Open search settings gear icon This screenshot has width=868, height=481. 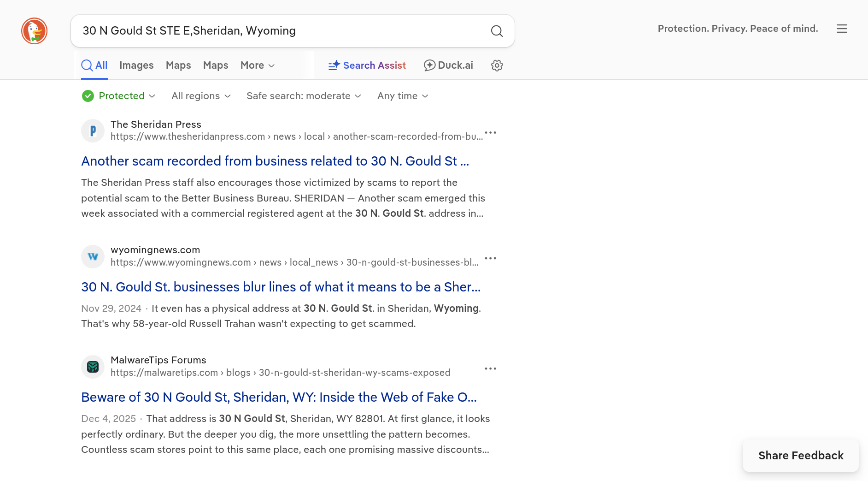[x=497, y=65]
